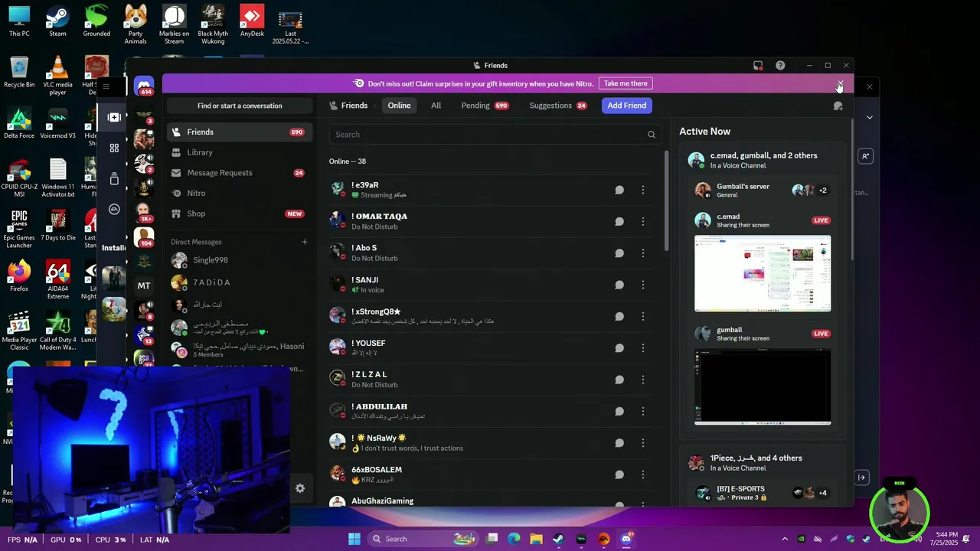Open Discord inbox icon in title bar
This screenshot has height=551, width=980.
(x=758, y=66)
